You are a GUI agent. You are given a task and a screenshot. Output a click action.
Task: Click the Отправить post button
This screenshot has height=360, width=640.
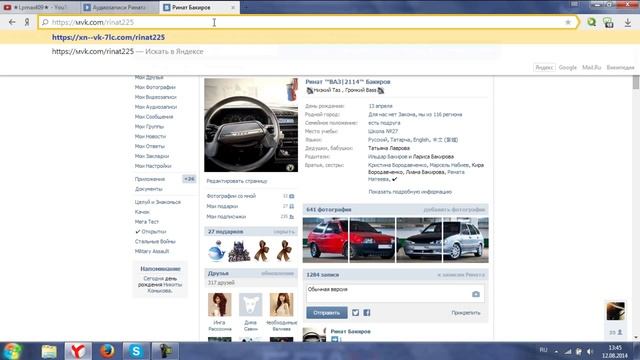coord(327,313)
